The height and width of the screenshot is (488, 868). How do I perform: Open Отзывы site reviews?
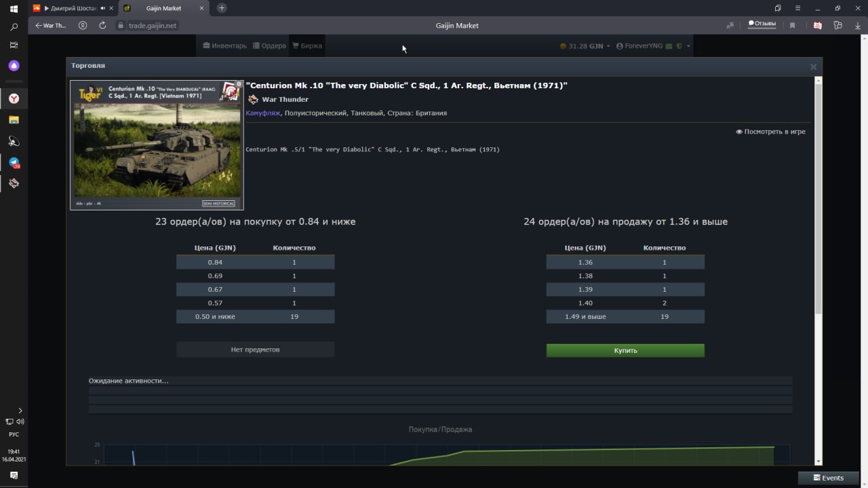762,23
